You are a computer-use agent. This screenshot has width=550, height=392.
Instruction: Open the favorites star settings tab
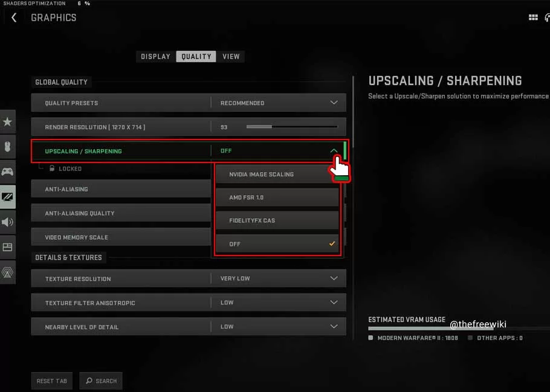tap(7, 121)
